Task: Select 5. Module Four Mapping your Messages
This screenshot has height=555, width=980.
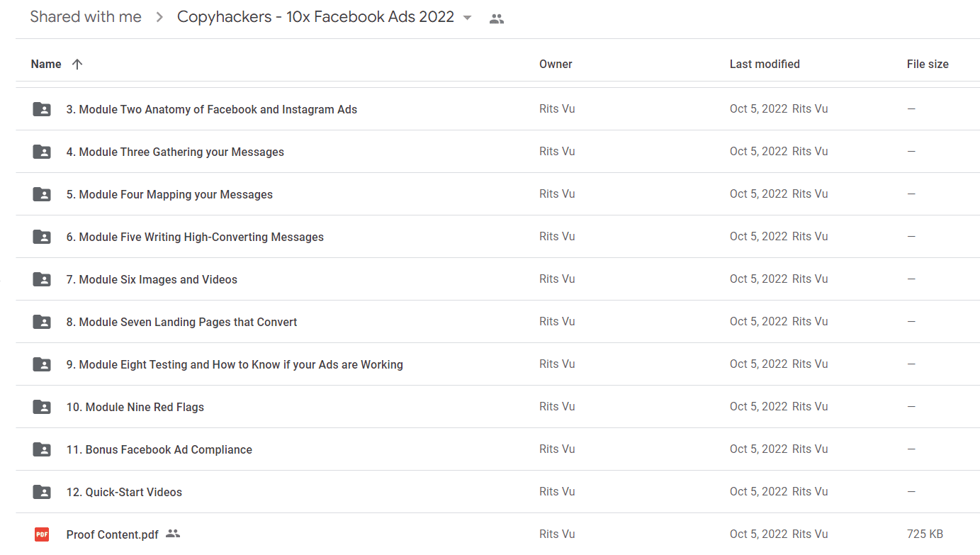Action: click(169, 194)
